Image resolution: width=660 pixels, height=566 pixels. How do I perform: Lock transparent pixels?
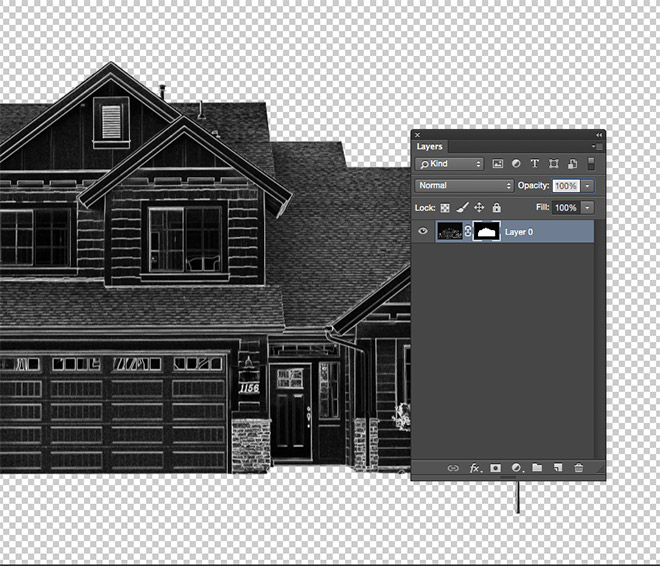click(445, 208)
